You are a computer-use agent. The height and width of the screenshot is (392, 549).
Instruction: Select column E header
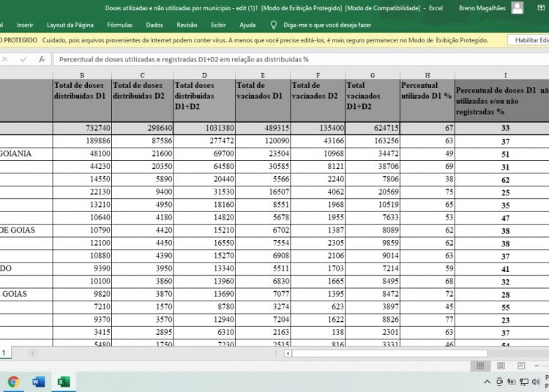tap(263, 75)
